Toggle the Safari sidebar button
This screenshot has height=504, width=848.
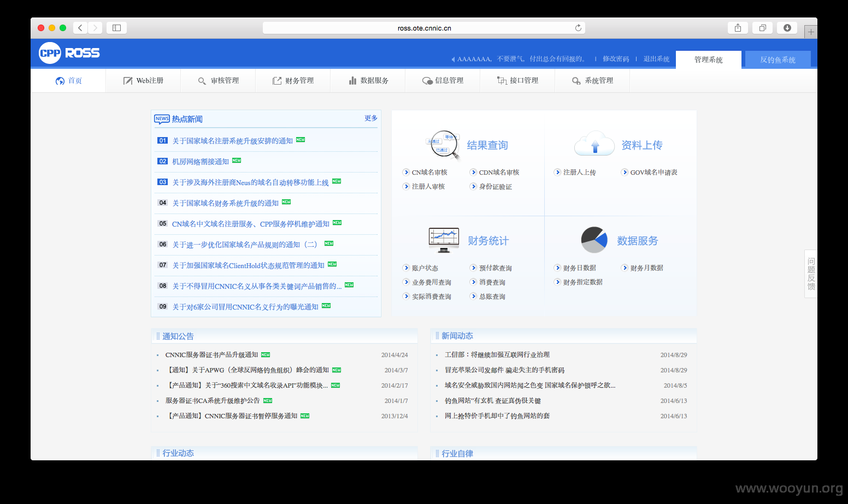[x=116, y=28]
